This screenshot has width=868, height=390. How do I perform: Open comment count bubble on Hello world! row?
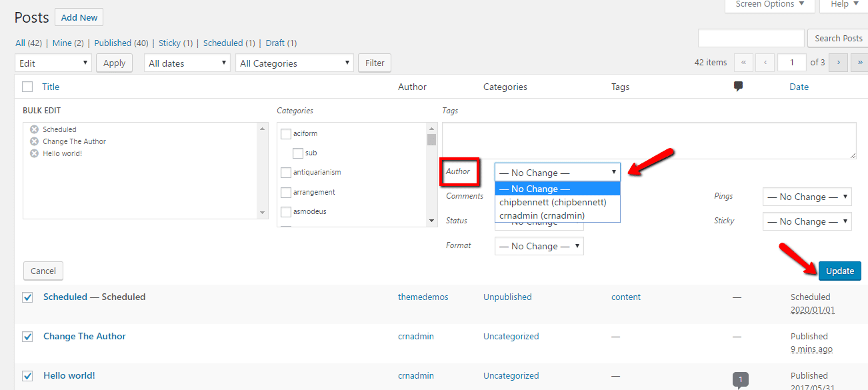(x=740, y=378)
